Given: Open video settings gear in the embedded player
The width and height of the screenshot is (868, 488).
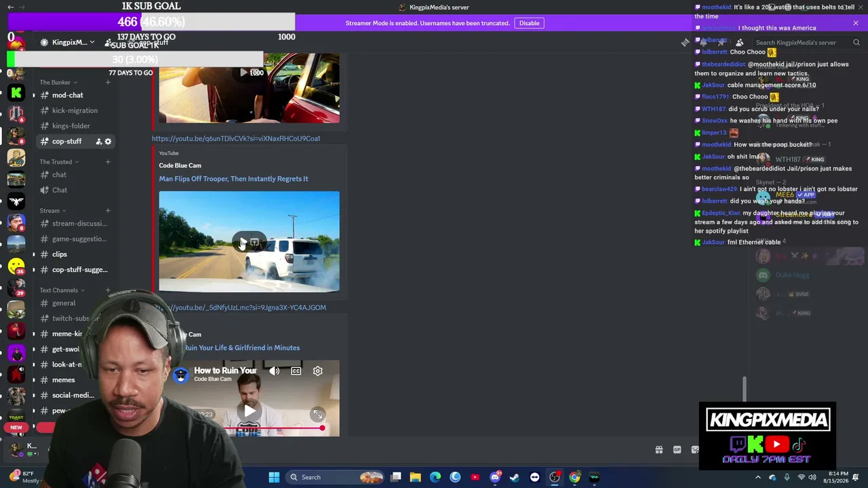Looking at the screenshot, I should (x=317, y=371).
